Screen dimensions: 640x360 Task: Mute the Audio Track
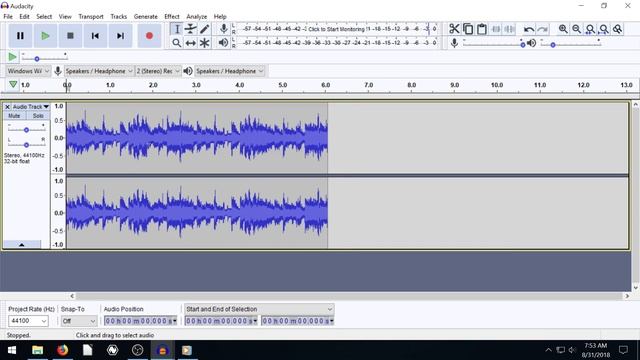(x=14, y=116)
